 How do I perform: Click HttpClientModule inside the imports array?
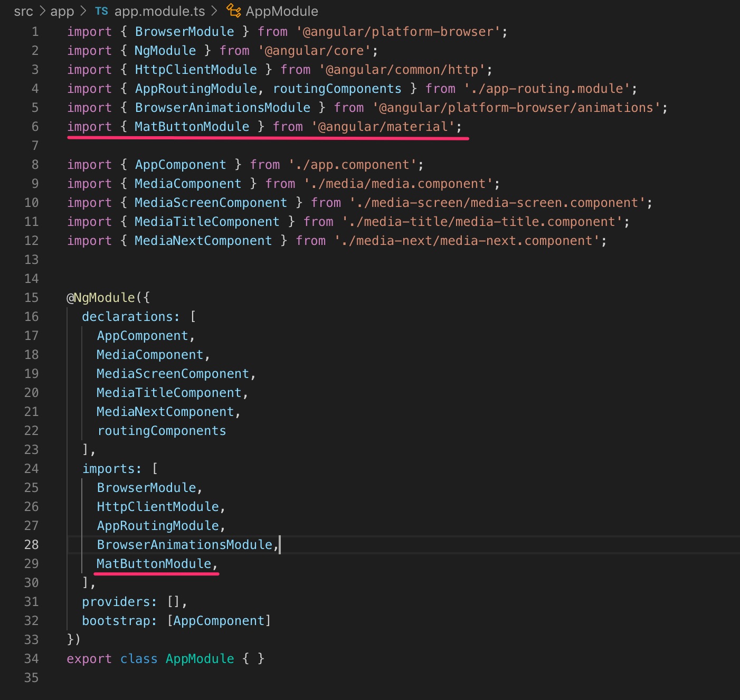157,506
